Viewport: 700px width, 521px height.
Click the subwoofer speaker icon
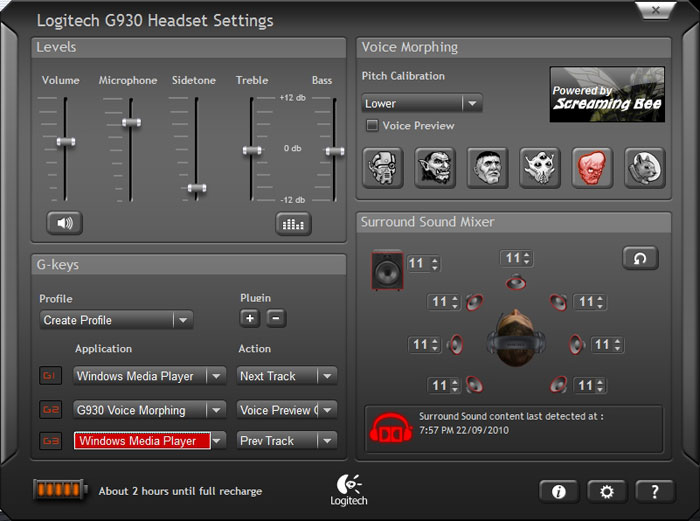pyautogui.click(x=388, y=271)
